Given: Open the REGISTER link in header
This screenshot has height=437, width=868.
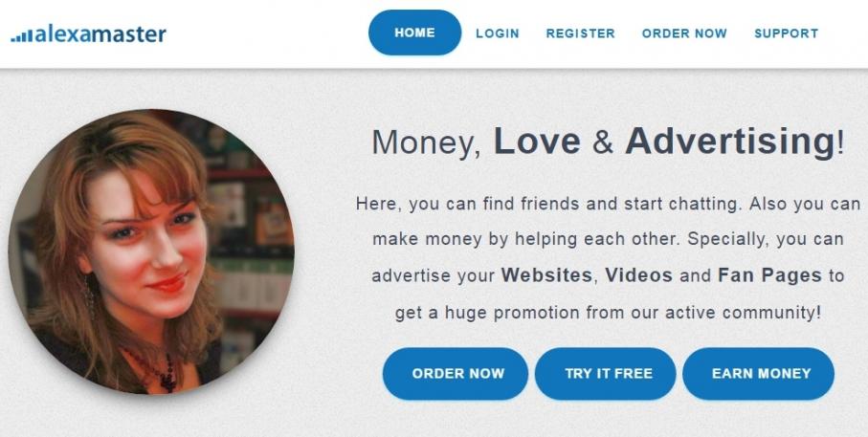Looking at the screenshot, I should [x=580, y=33].
